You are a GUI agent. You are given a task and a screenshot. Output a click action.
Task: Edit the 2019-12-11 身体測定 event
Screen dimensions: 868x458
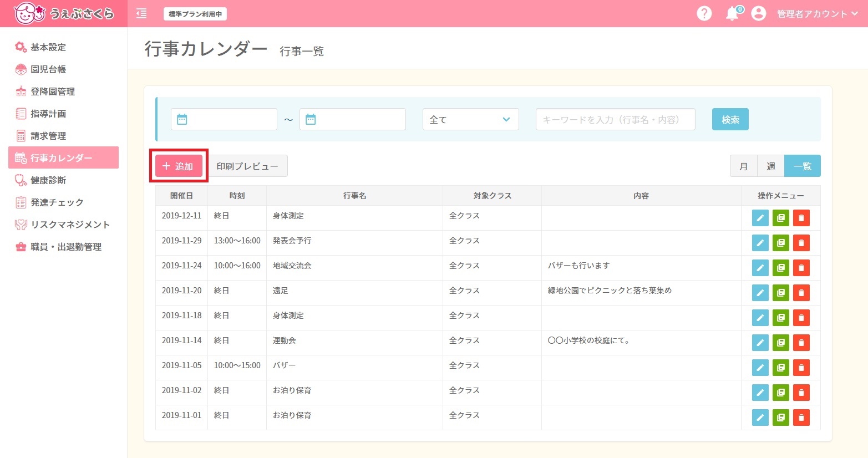click(760, 218)
